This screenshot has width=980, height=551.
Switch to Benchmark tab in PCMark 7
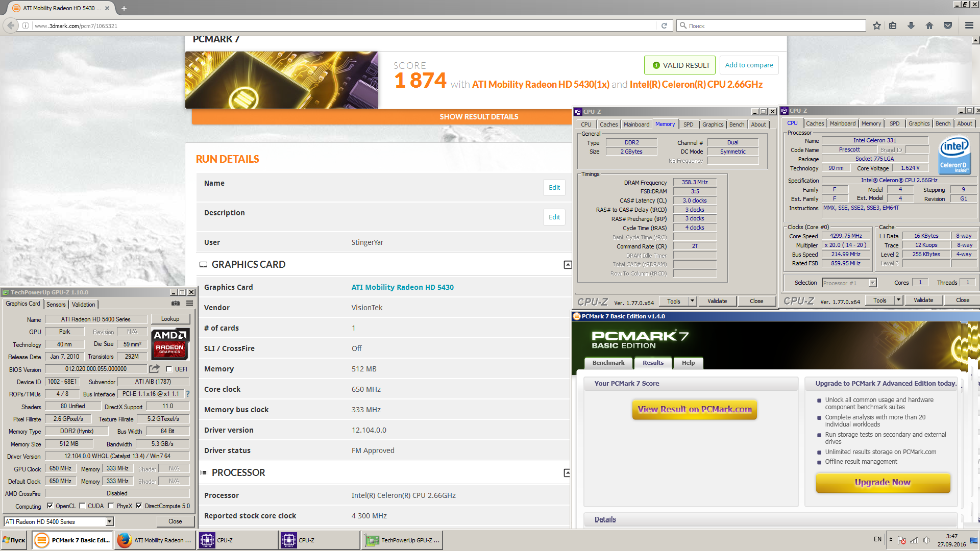point(608,363)
